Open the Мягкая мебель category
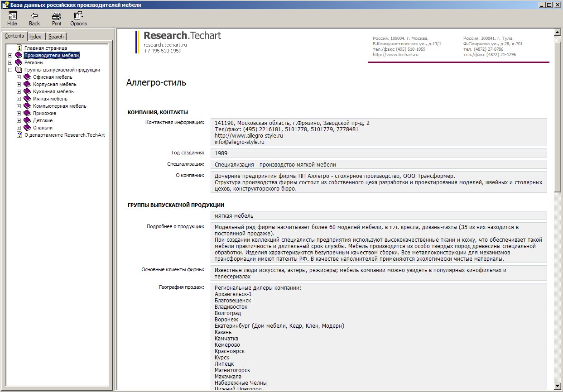 [50, 99]
